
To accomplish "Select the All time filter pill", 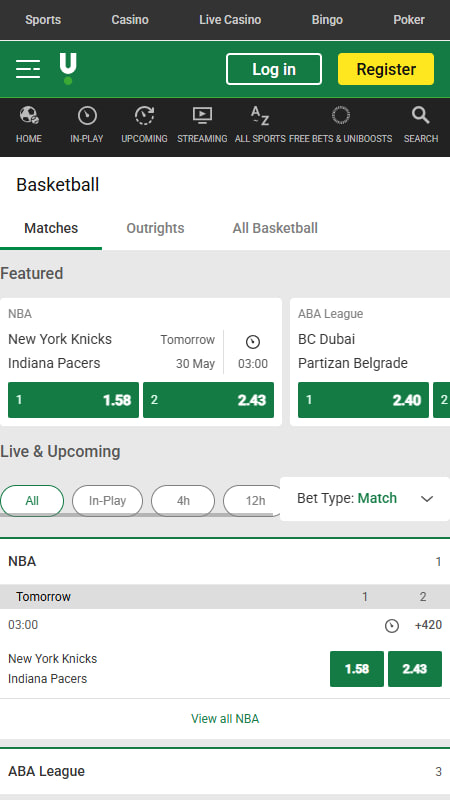I will [x=32, y=501].
